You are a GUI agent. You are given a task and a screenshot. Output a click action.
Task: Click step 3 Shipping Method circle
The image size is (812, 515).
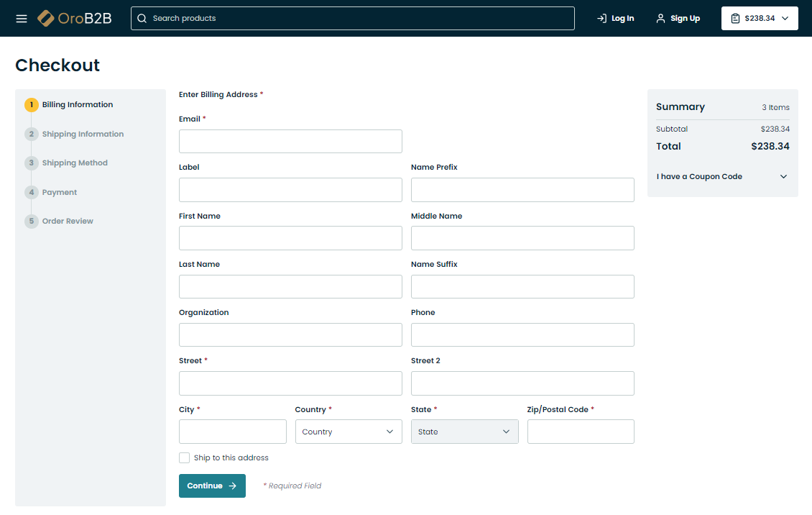[32, 163]
